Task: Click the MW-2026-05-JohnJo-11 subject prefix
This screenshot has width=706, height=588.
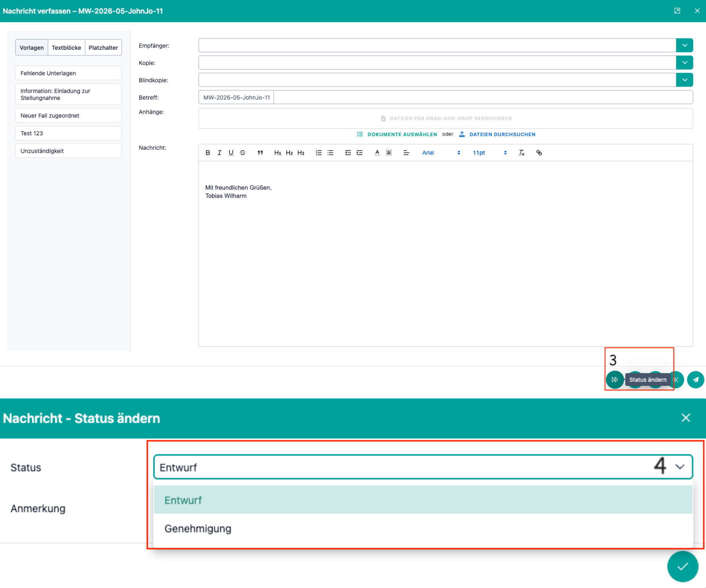Action: pos(237,98)
